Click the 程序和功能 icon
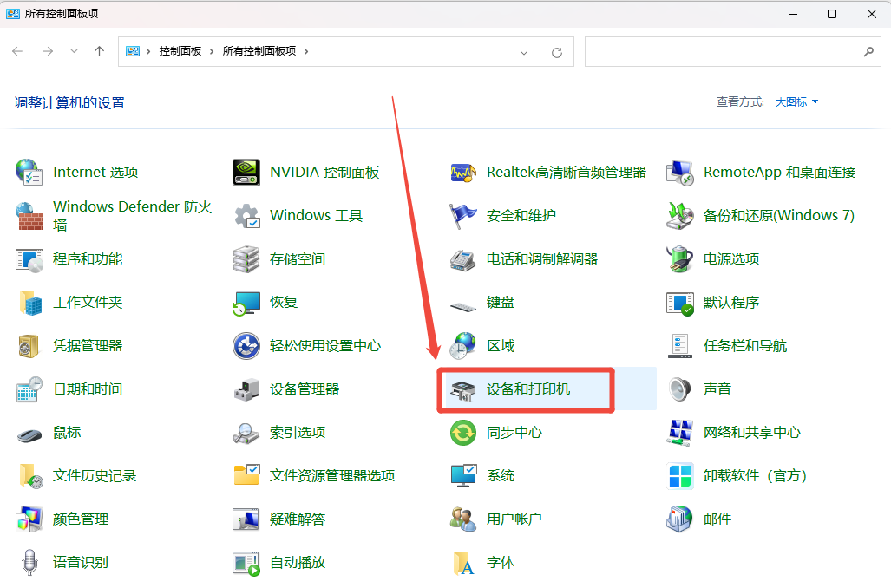The height and width of the screenshot is (588, 891). pyautogui.click(x=29, y=259)
